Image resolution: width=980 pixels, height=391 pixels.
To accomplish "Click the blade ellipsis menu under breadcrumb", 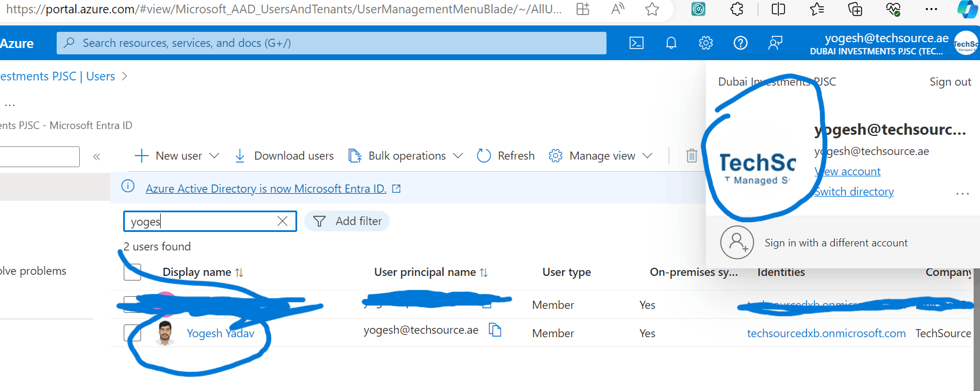I will (x=9, y=105).
